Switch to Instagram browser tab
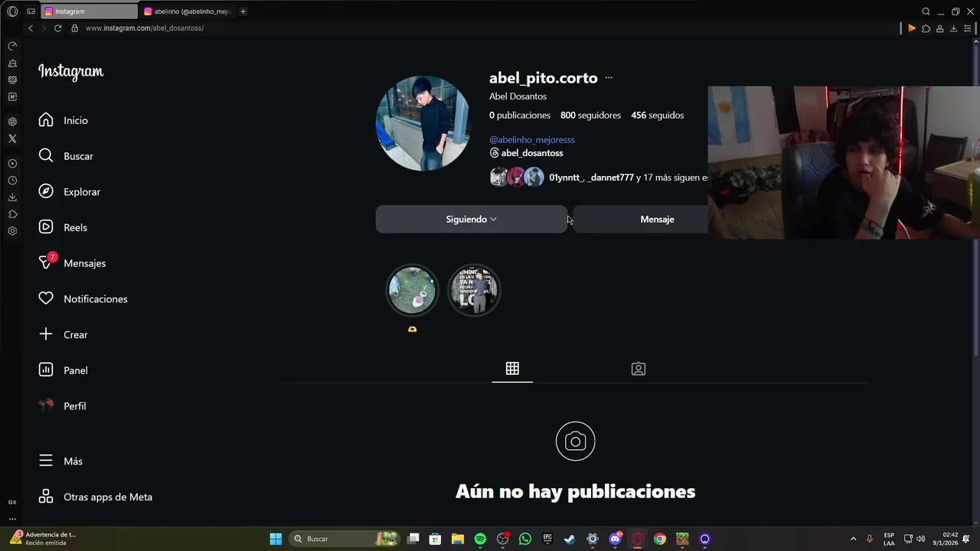 click(x=88, y=11)
